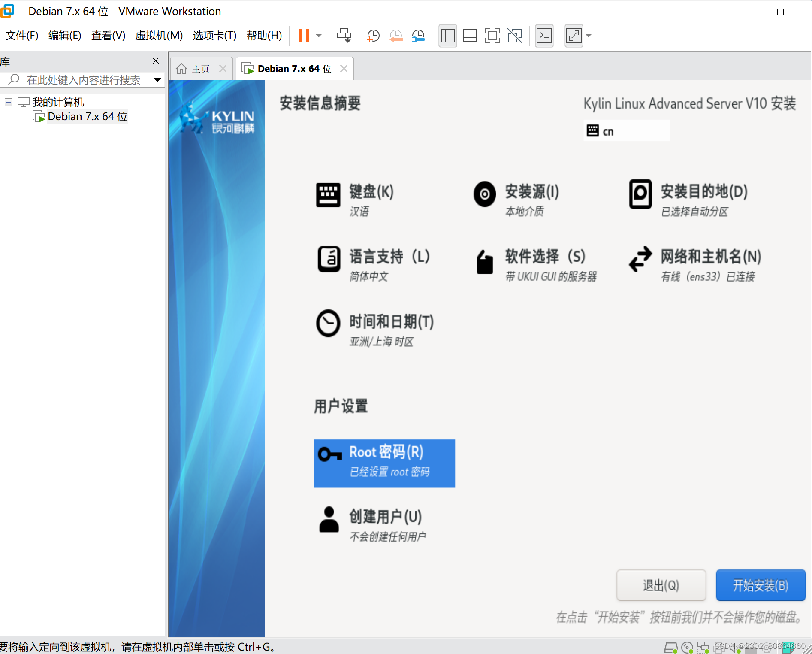This screenshot has width=812, height=654.
Task: Click the hard disk status bar icon
Action: click(671, 647)
